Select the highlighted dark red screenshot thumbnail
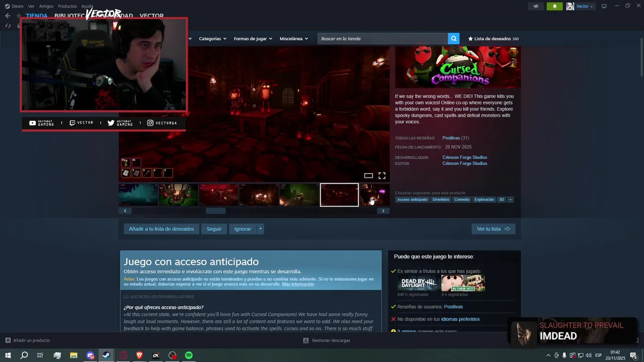Screen dimensions: 644x362 click(339, 195)
